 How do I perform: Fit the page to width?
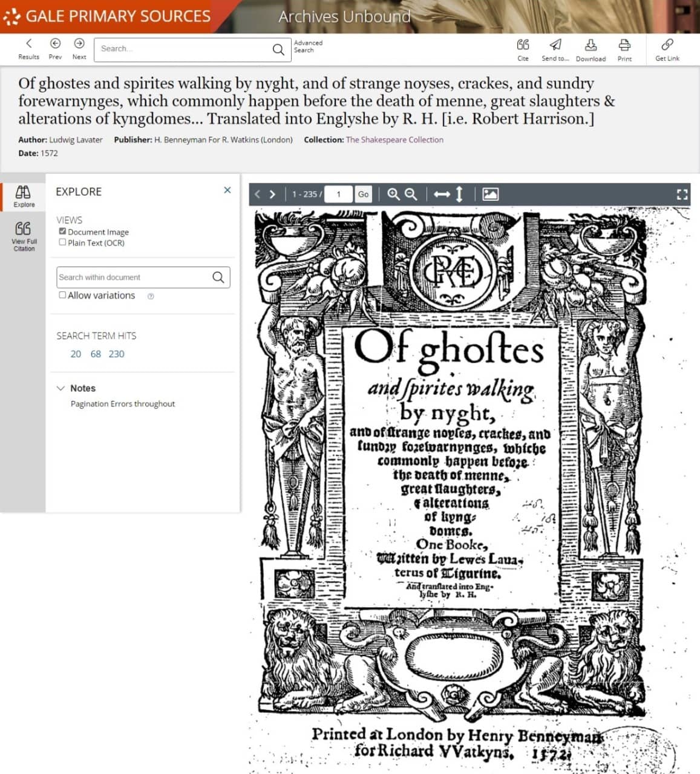point(442,194)
